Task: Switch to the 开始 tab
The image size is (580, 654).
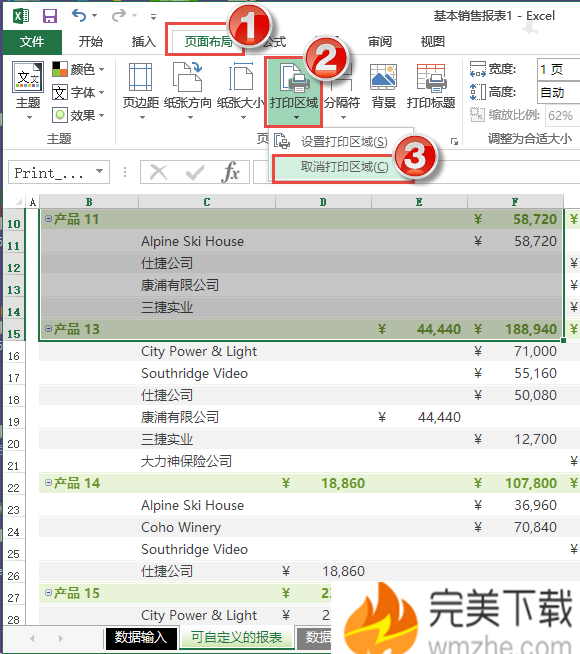Action: coord(90,41)
